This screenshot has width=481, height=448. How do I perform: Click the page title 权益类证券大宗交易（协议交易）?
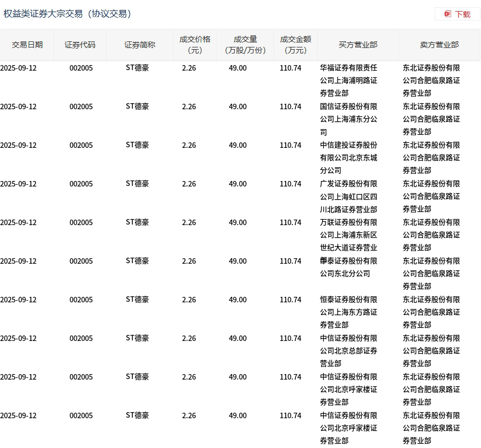[x=69, y=14]
